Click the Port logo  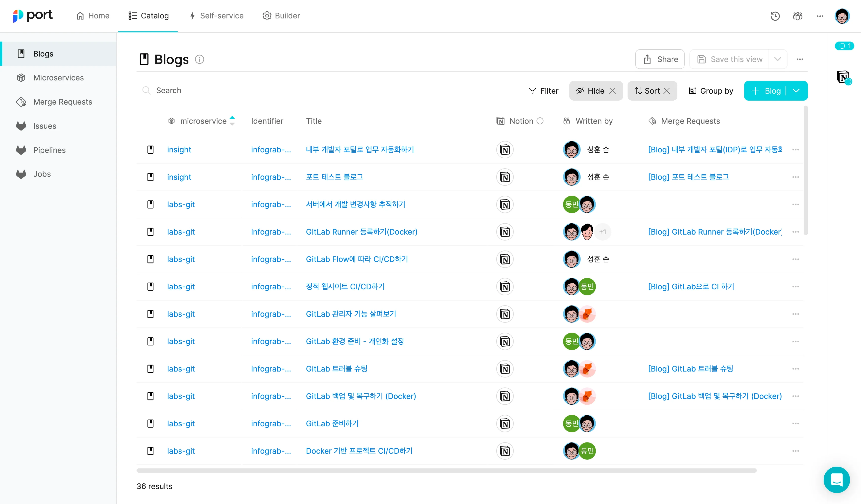(x=33, y=15)
